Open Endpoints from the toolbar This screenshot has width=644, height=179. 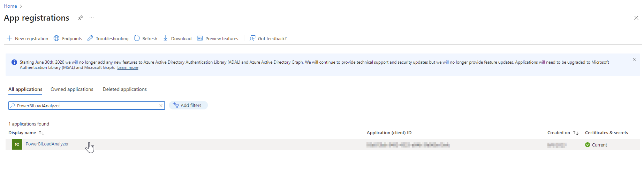(68, 38)
